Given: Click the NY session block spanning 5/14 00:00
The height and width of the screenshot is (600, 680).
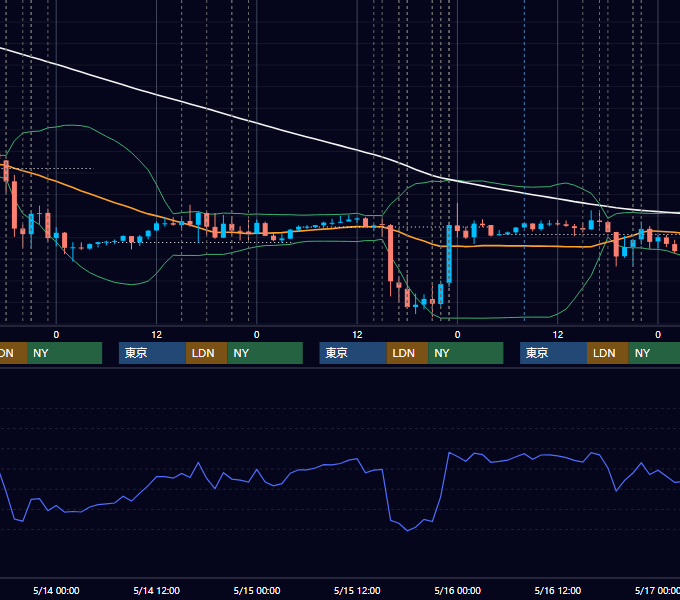Looking at the screenshot, I should (64, 353).
